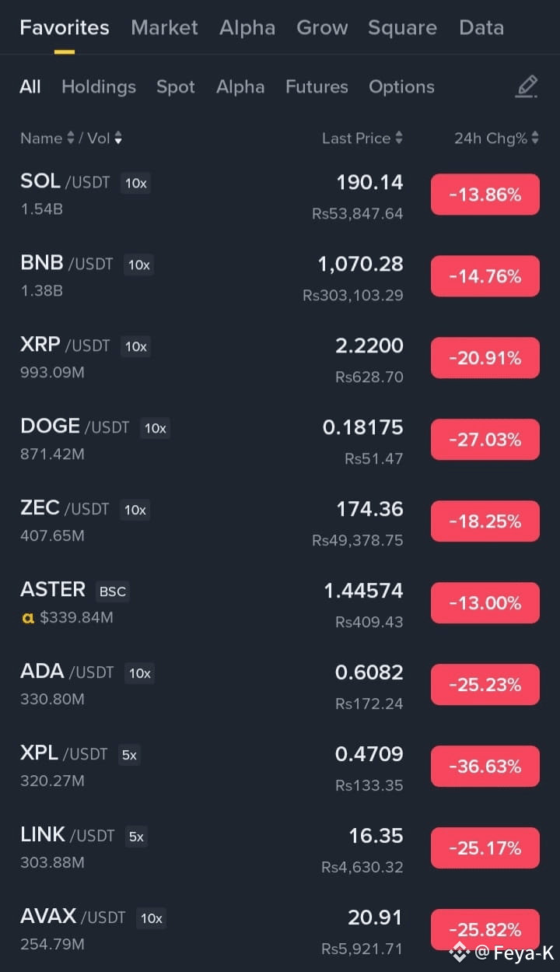The image size is (560, 972).
Task: Tap the edit favorites pencil icon
Action: coord(527,86)
